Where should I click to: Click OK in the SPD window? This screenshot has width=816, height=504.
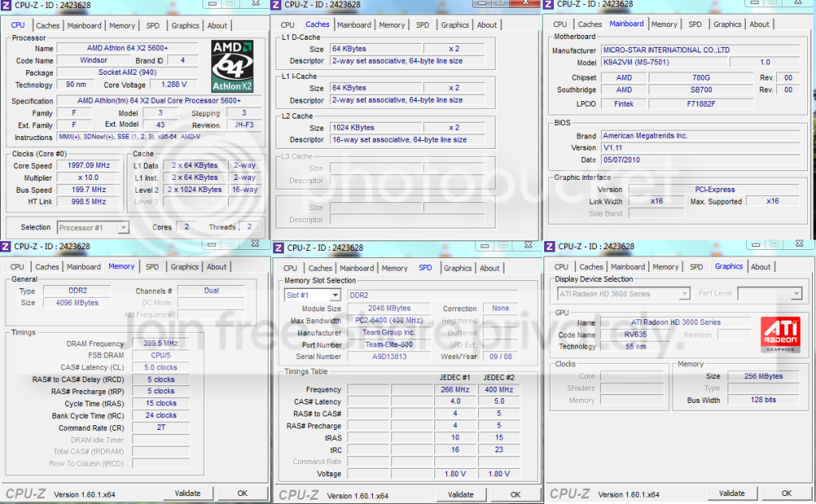[516, 494]
